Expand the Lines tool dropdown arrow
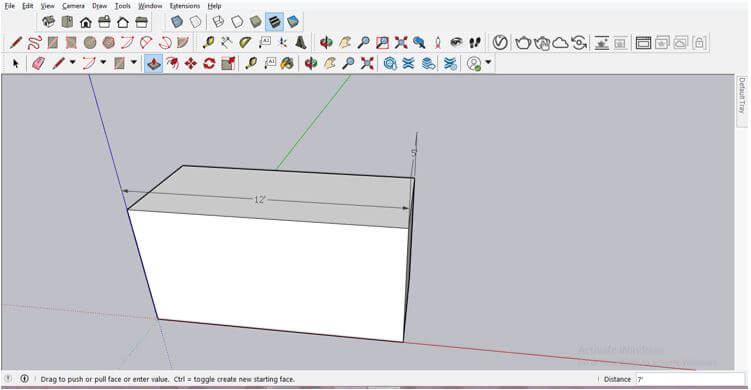 (73, 62)
